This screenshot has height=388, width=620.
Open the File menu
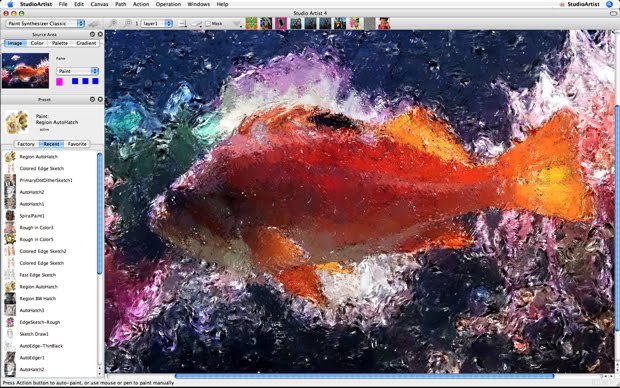(63, 4)
